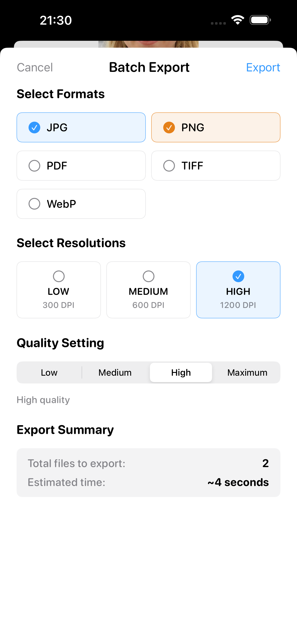
Task: Tap the circle above LOW 300 DPI
Action: (59, 276)
